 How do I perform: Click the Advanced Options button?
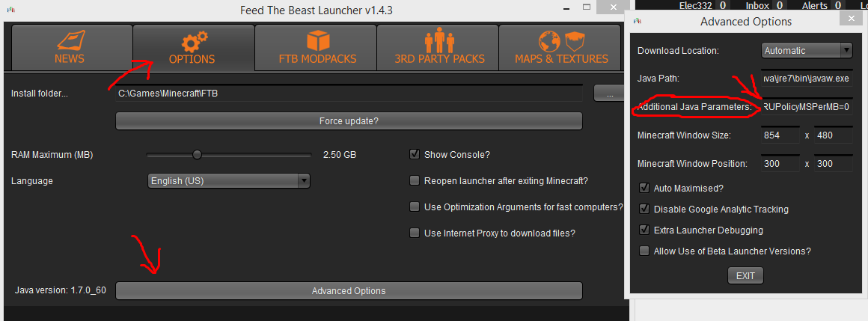[x=349, y=290]
